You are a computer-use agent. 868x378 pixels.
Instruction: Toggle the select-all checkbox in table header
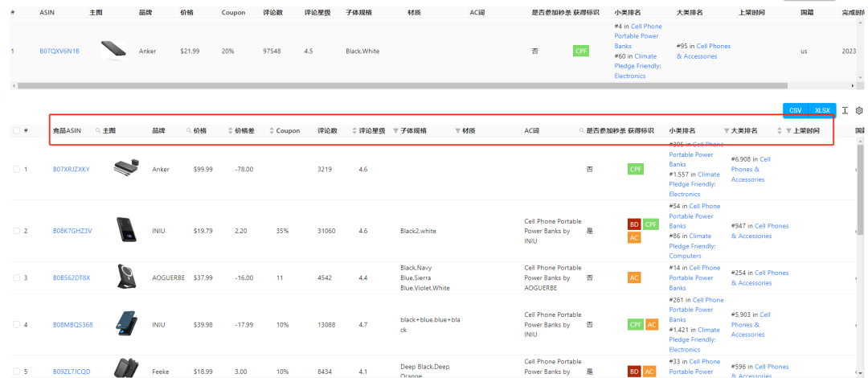pyautogui.click(x=16, y=131)
